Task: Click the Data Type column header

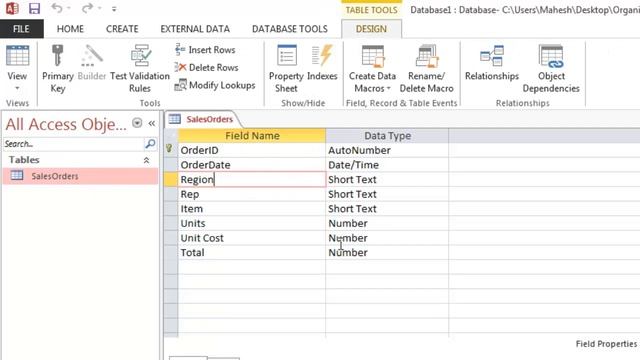Action: pos(387,136)
